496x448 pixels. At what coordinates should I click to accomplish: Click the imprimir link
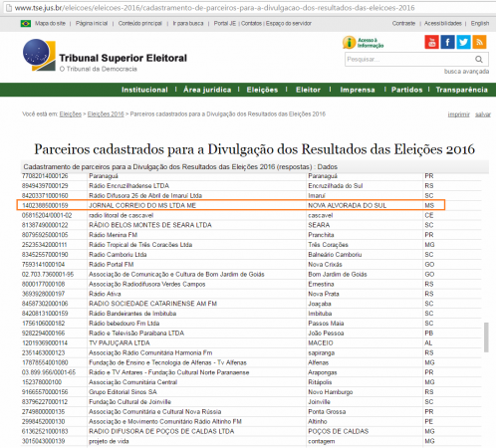pyautogui.click(x=459, y=114)
